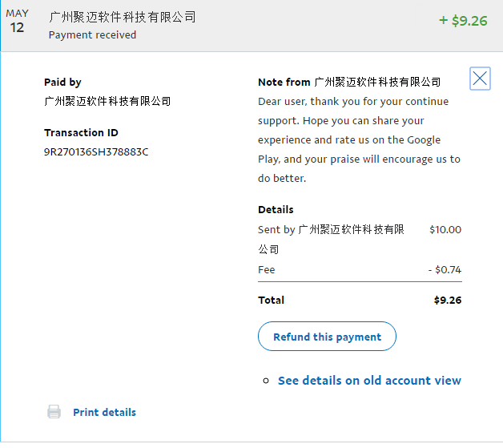This screenshot has width=503, height=448.
Task: Open See details on old account view
Action: click(369, 380)
